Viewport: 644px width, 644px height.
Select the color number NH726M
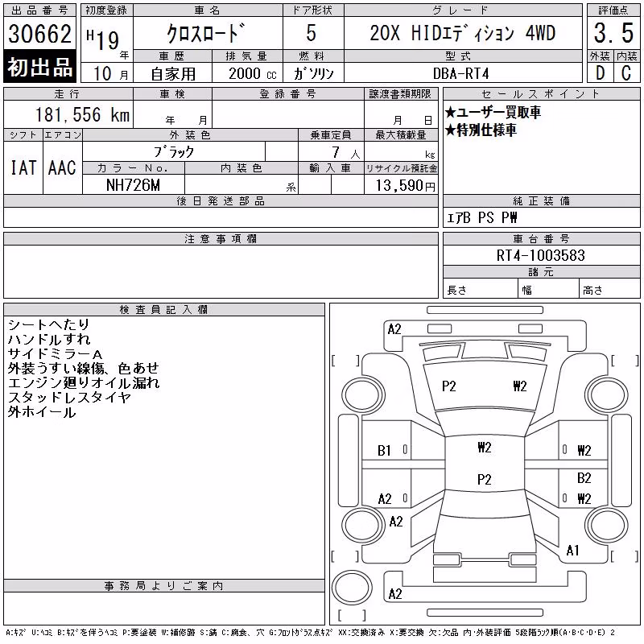(133, 185)
